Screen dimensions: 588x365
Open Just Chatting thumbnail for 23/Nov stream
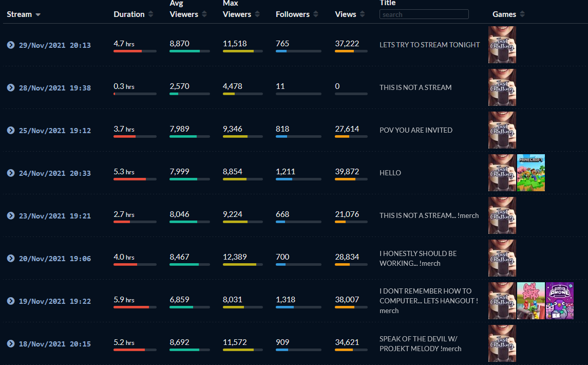point(502,215)
